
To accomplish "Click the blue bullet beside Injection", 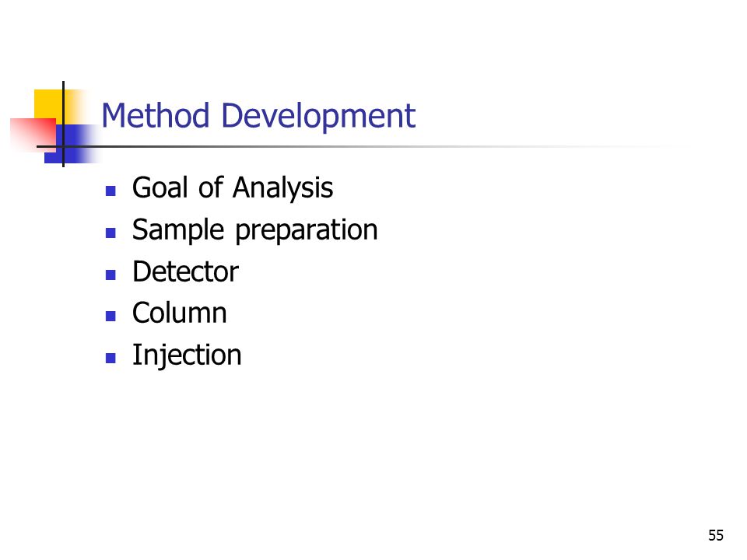I will tap(110, 358).
